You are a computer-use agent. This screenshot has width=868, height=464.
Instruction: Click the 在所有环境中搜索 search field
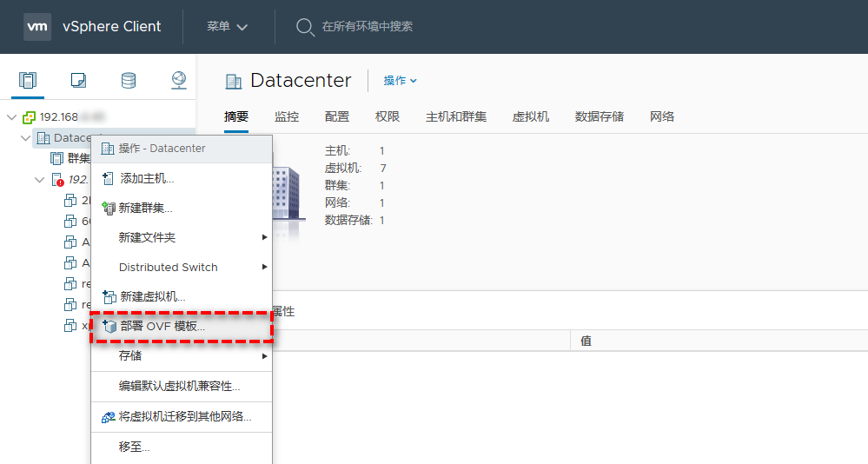pos(368,27)
